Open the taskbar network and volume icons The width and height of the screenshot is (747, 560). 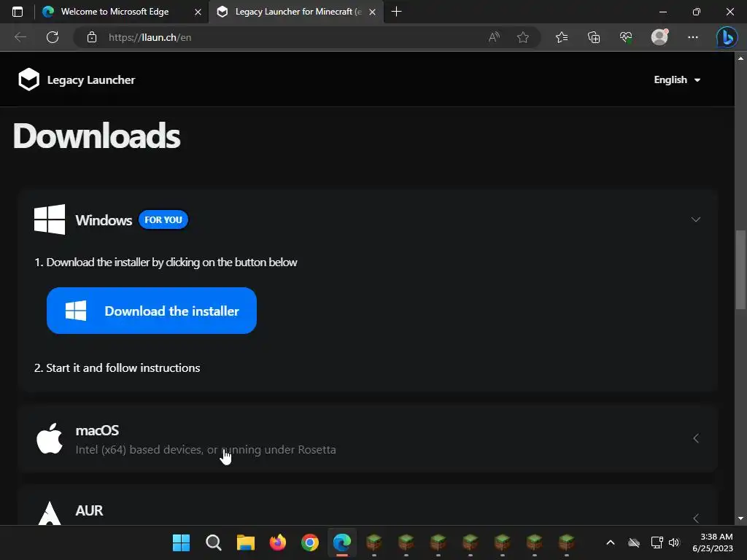pyautogui.click(x=665, y=542)
